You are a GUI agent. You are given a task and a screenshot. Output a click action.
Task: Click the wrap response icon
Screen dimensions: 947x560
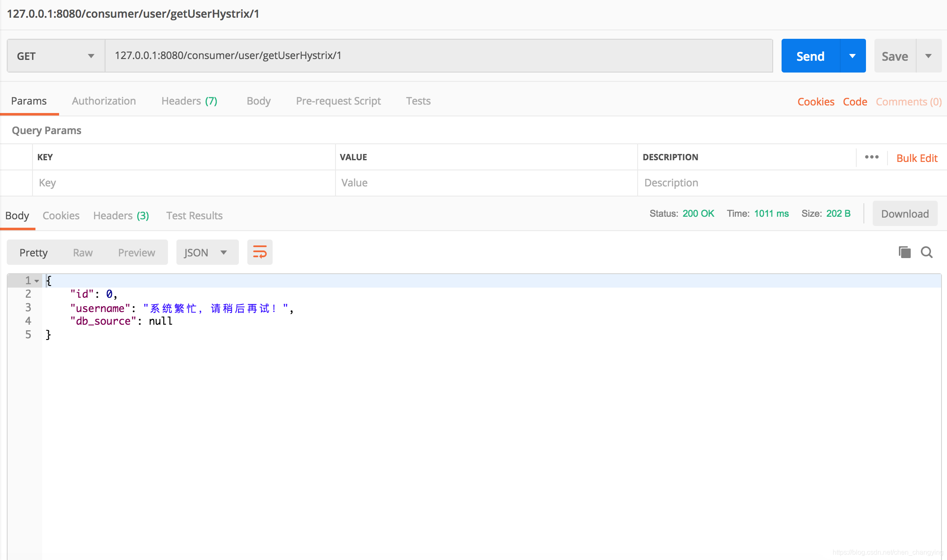tap(260, 252)
